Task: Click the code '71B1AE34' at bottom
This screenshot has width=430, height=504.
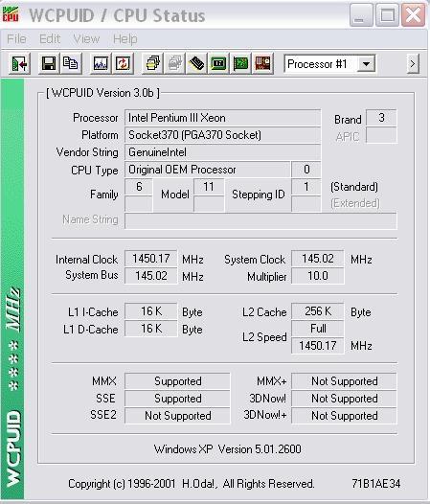Action: click(x=376, y=484)
